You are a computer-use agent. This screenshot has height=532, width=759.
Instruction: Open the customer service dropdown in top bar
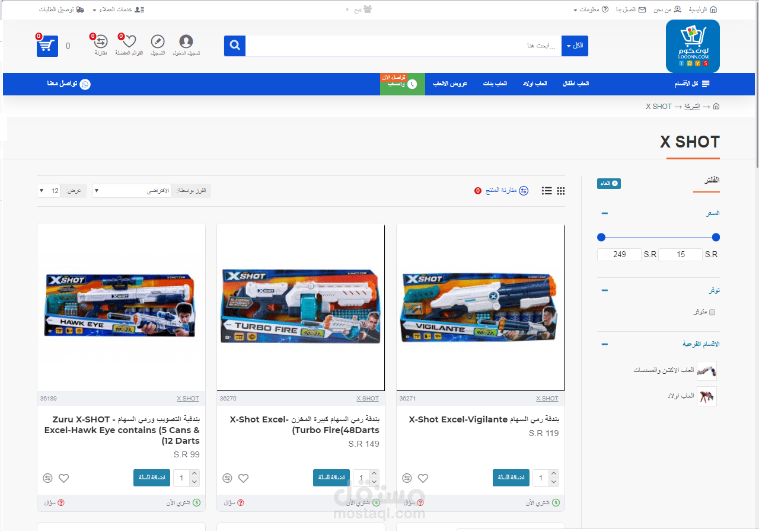(119, 10)
